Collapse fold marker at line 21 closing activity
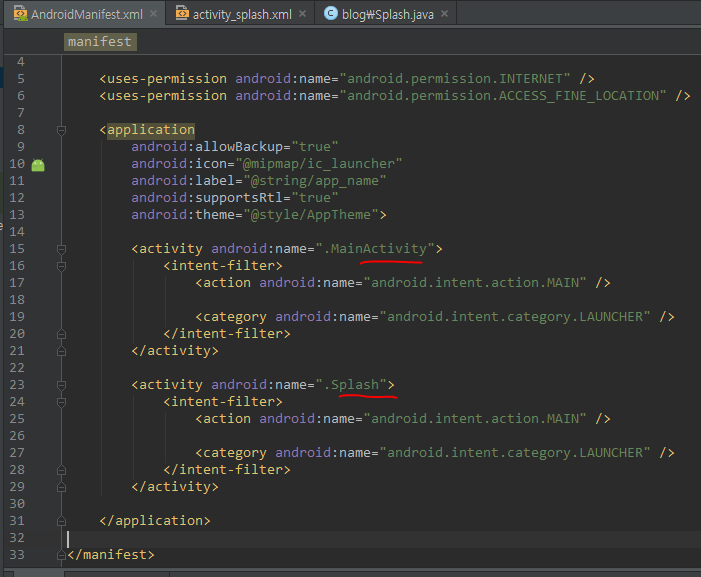This screenshot has height=577, width=701. tap(62, 351)
